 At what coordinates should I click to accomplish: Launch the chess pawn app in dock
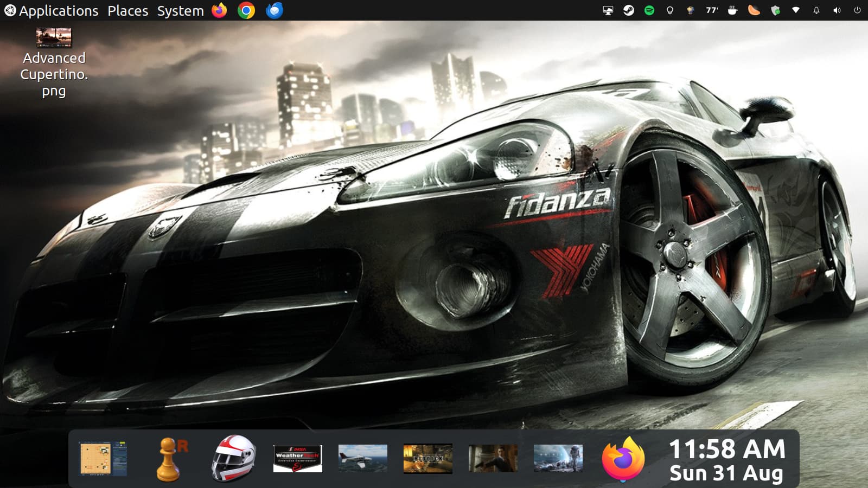tap(169, 459)
